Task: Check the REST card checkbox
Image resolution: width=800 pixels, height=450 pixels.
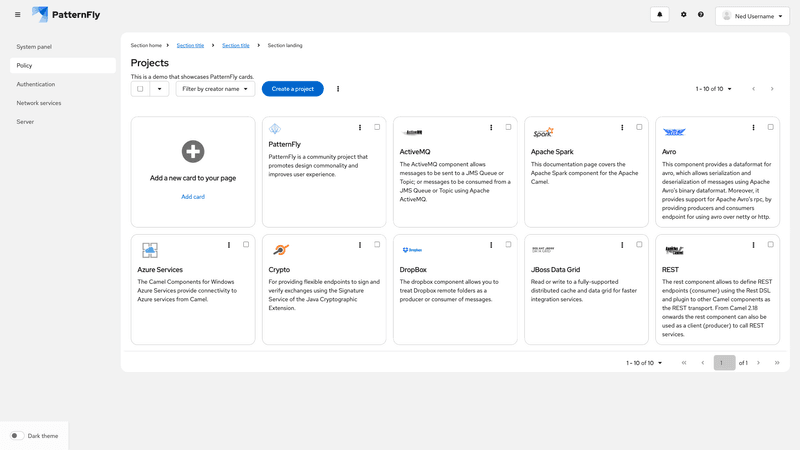Action: (770, 244)
